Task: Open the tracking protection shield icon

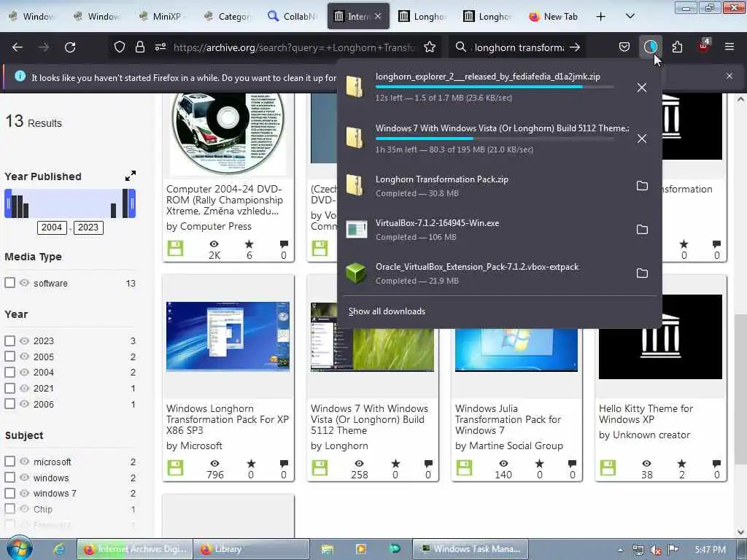Action: point(120,47)
